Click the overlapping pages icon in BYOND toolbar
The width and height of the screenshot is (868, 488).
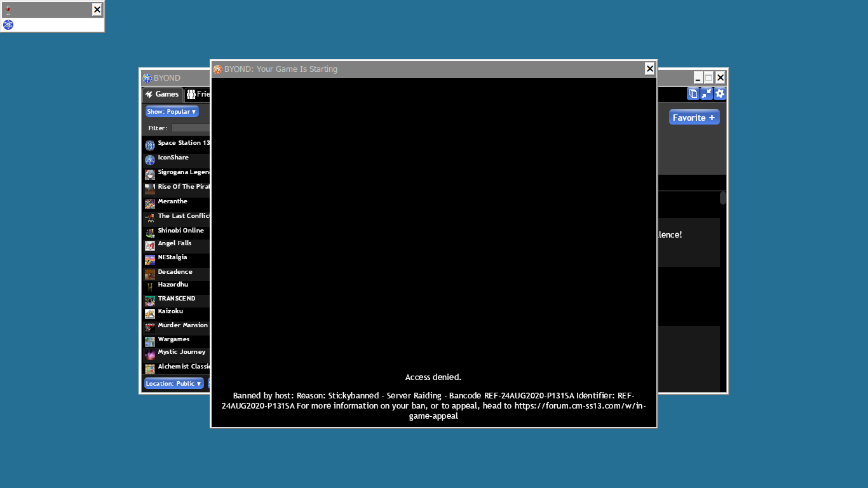[x=693, y=94]
